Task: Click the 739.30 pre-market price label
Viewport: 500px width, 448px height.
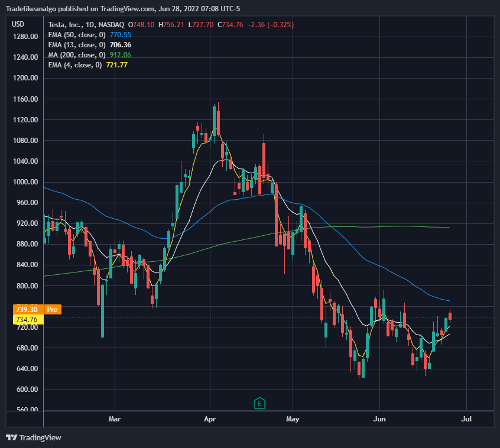Action: (x=27, y=309)
